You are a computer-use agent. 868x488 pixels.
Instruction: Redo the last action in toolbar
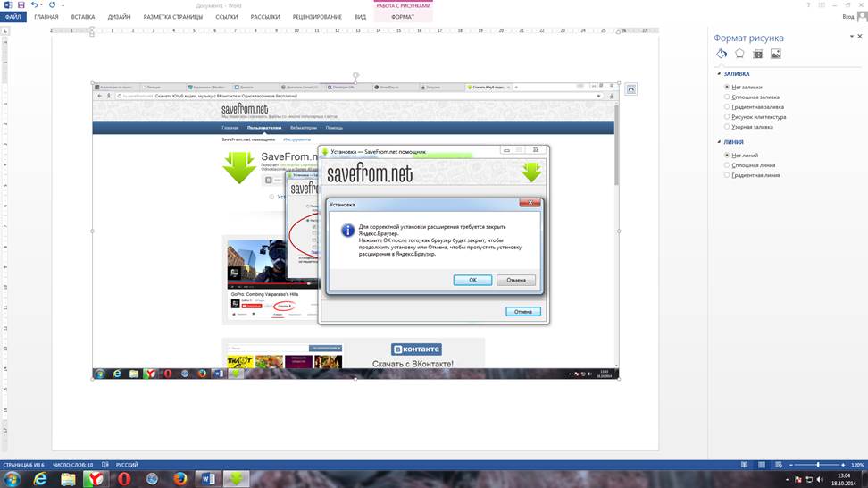52,5
